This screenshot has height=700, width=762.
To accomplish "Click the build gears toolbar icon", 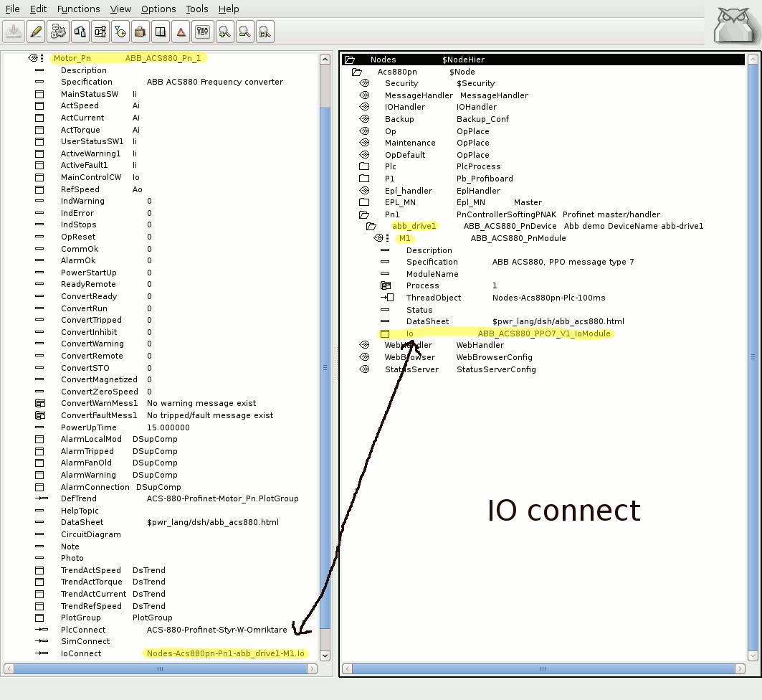I will pos(58,32).
